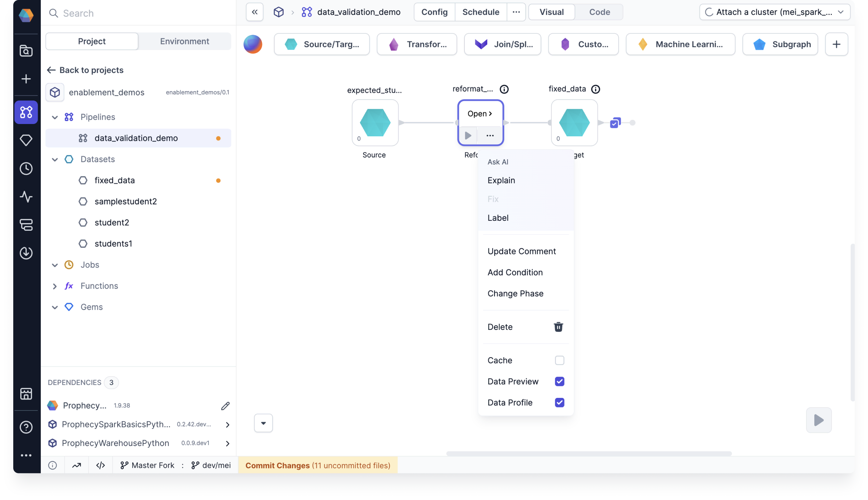Click the info icon beside fixed_data label
The width and height of the screenshot is (868, 500).
(596, 89)
